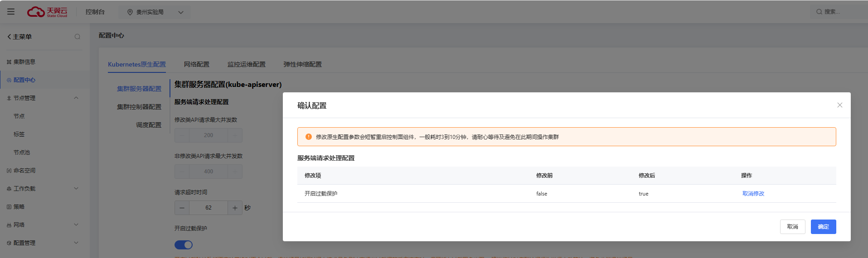Open the 贵州实验局 region dropdown
Screen dimensions: 868x258
pyautogui.click(x=181, y=12)
